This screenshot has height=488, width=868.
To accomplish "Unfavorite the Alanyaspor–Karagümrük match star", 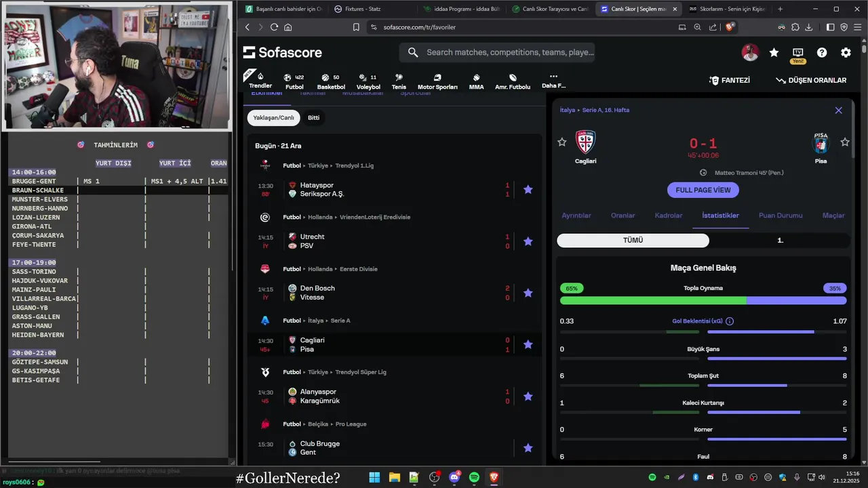I will 528,396.
